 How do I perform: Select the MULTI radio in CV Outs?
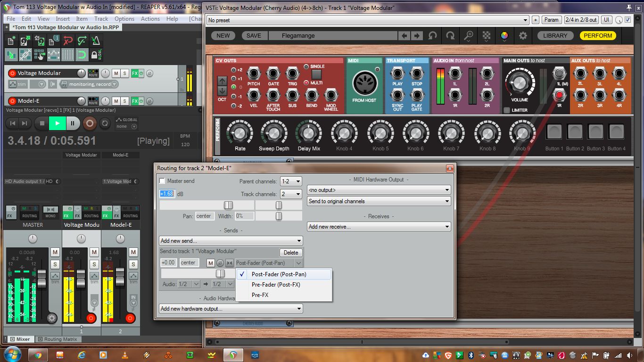pyautogui.click(x=306, y=82)
